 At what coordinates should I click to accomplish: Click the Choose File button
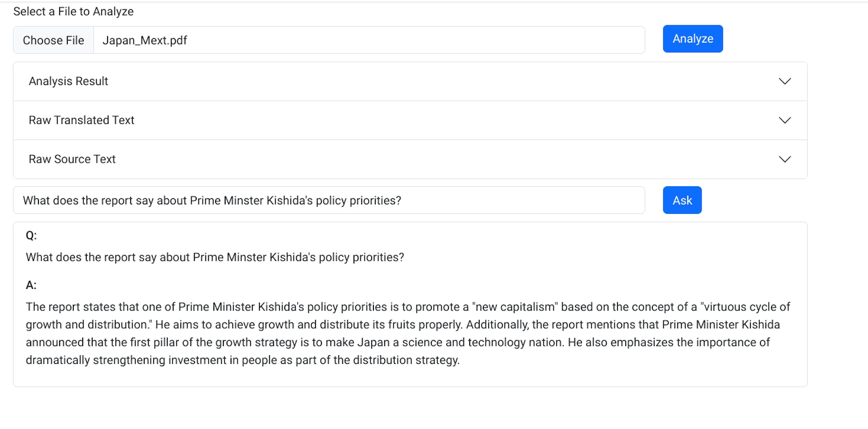tap(53, 40)
